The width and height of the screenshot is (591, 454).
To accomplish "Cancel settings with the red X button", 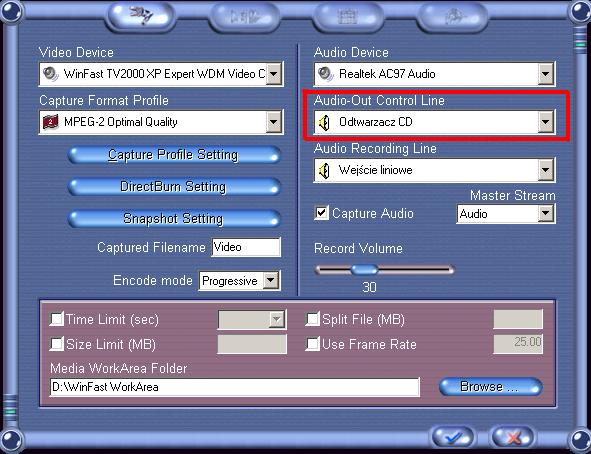I will coord(513,437).
